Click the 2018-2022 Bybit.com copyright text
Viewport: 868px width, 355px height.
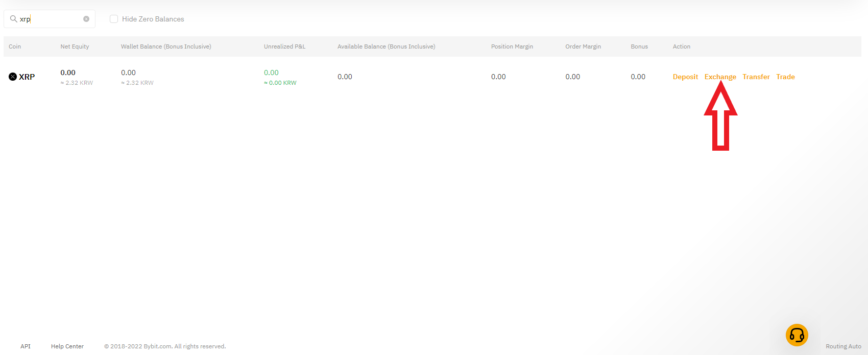(165, 346)
